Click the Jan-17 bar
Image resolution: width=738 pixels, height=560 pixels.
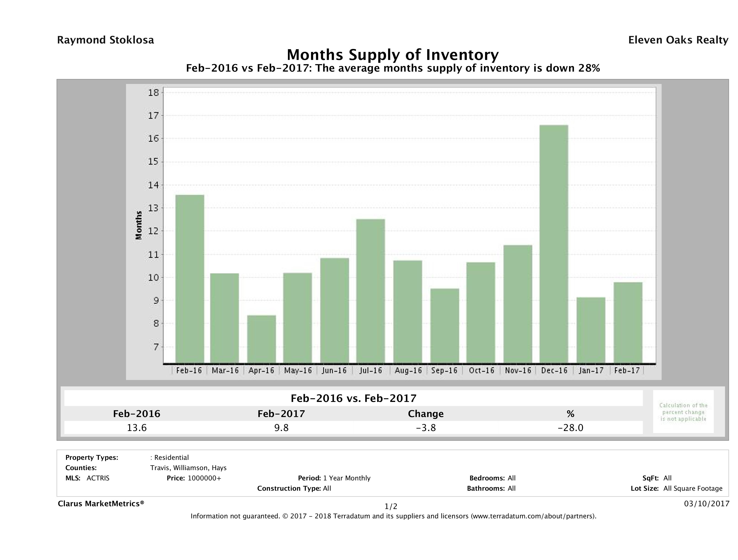click(591, 330)
